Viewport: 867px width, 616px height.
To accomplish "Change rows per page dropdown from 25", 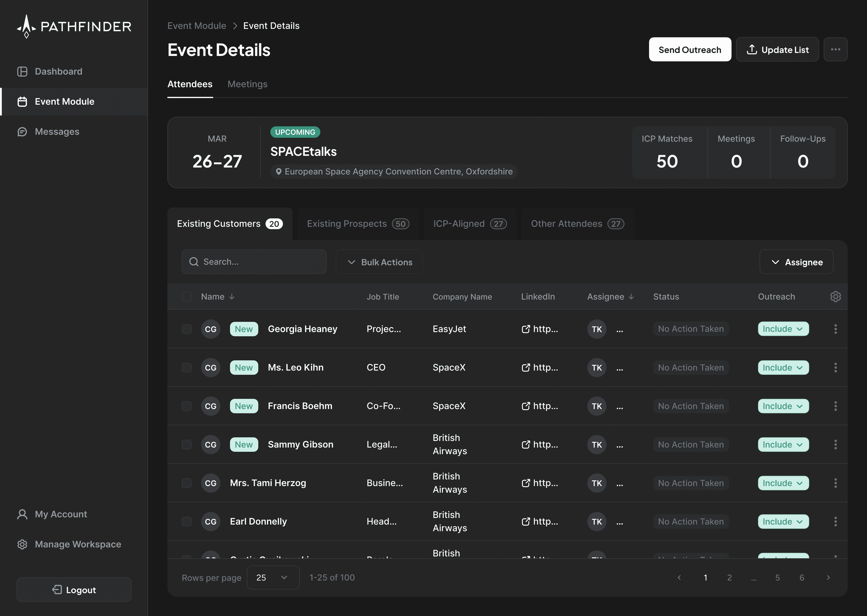I will 273,577.
